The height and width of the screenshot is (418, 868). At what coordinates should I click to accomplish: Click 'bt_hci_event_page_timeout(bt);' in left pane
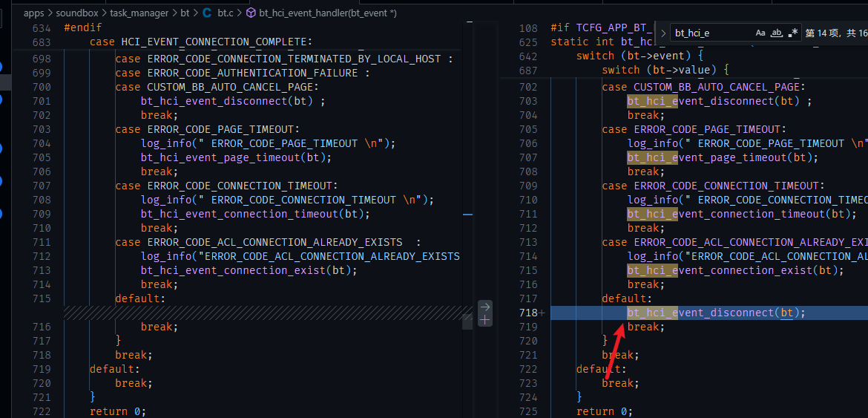tap(237, 157)
